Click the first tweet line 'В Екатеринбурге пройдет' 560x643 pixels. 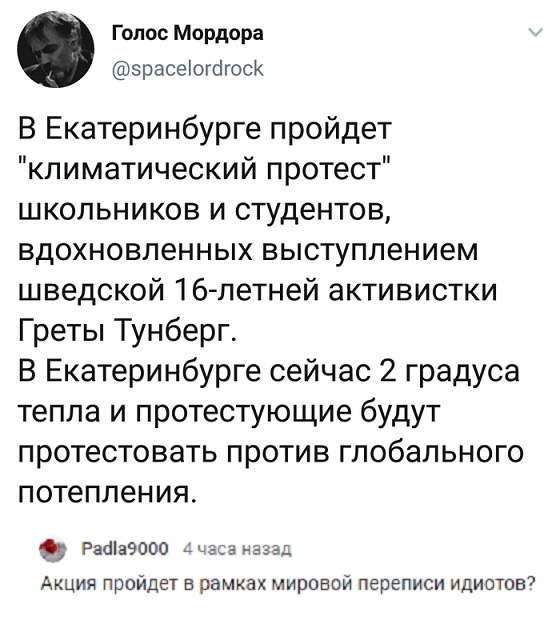pyautogui.click(x=205, y=131)
